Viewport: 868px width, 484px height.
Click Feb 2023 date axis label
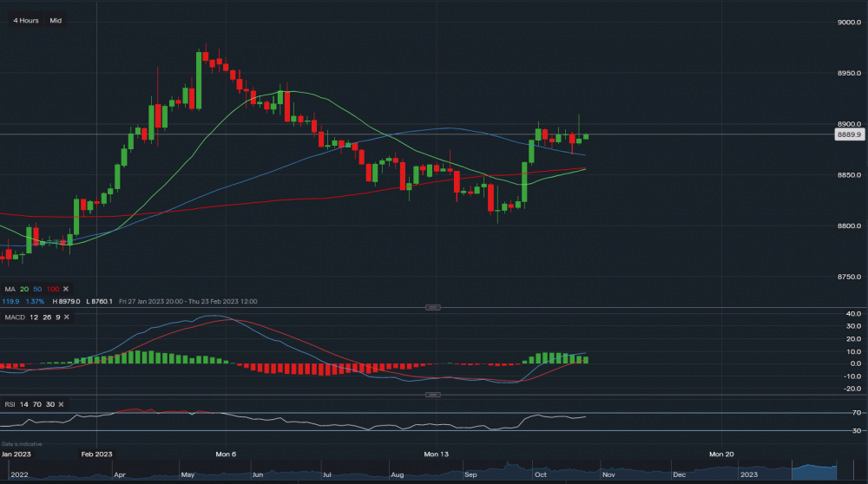tap(96, 454)
